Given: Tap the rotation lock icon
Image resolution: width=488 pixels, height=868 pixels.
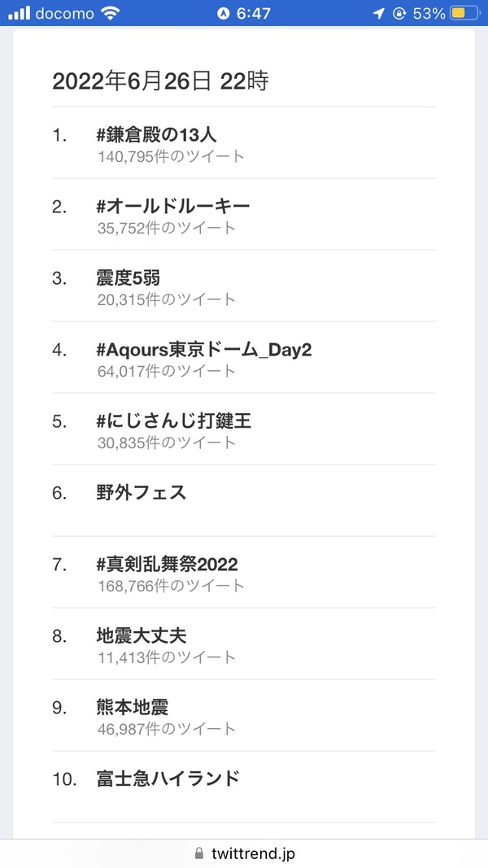Looking at the screenshot, I should [399, 13].
